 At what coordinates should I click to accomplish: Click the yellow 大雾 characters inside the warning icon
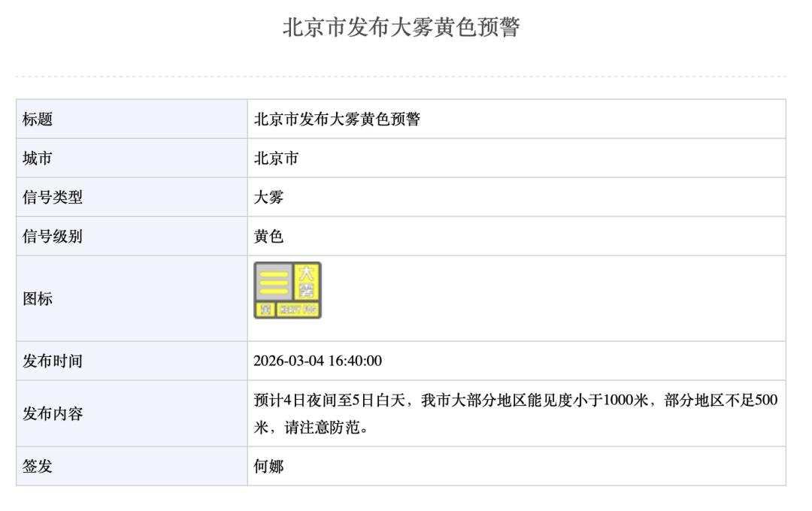pos(307,282)
